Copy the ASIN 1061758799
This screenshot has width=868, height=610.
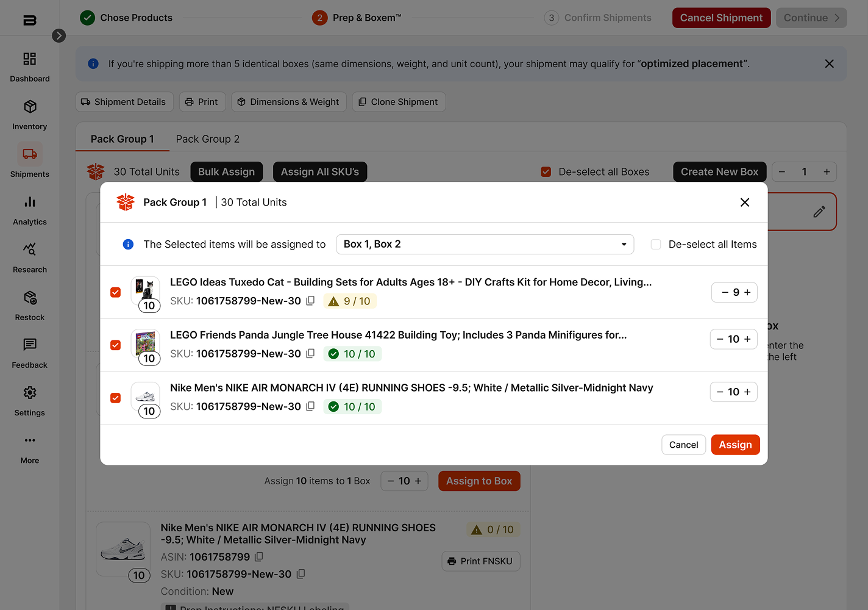(x=259, y=557)
